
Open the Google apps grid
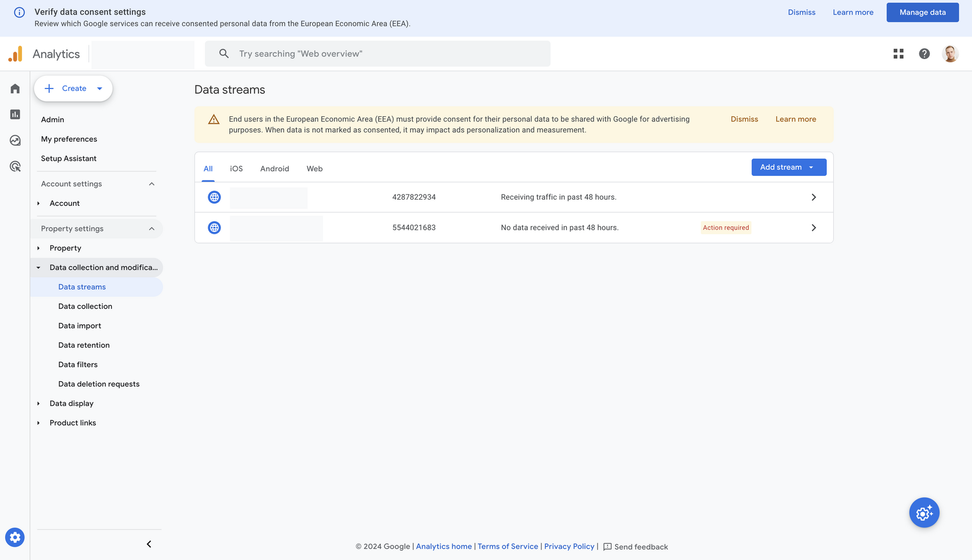tap(898, 53)
